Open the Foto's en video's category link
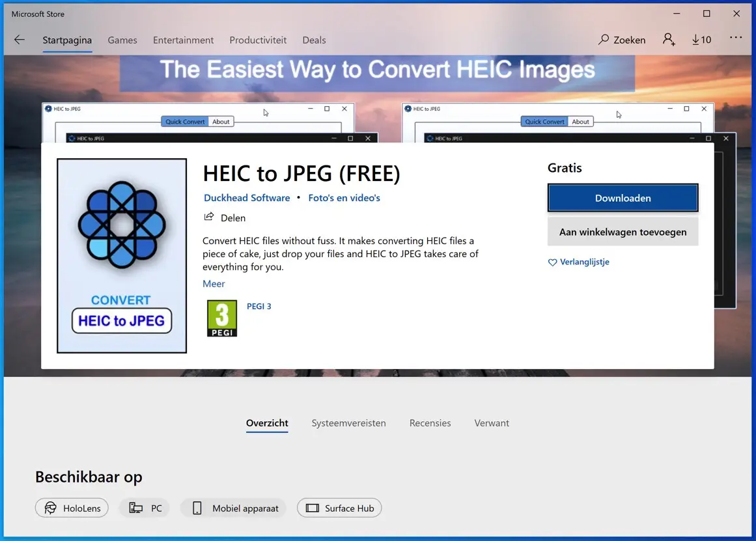The width and height of the screenshot is (756, 541). point(344,198)
